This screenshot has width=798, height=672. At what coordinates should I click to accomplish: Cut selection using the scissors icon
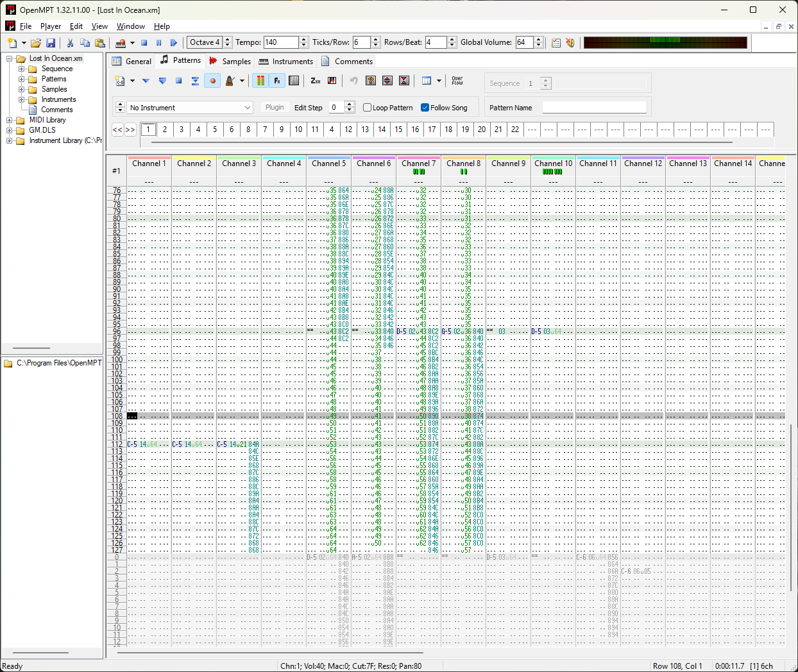(x=70, y=43)
